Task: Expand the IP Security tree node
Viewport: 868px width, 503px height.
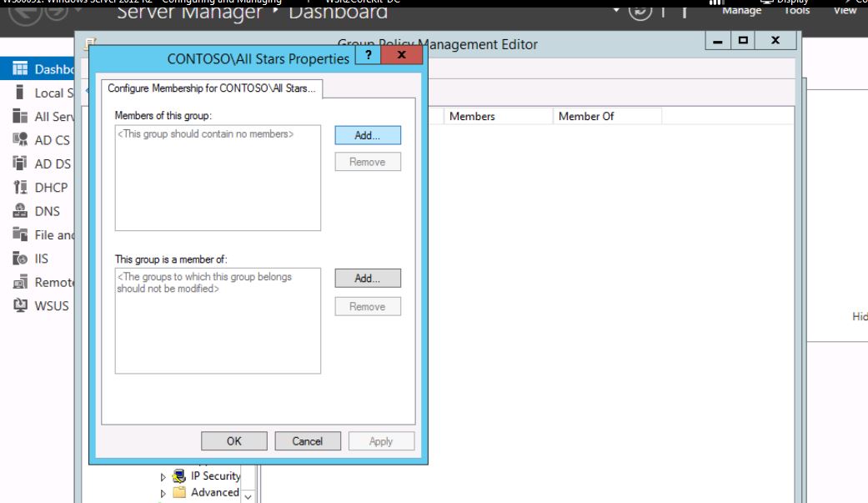Action: 163,476
